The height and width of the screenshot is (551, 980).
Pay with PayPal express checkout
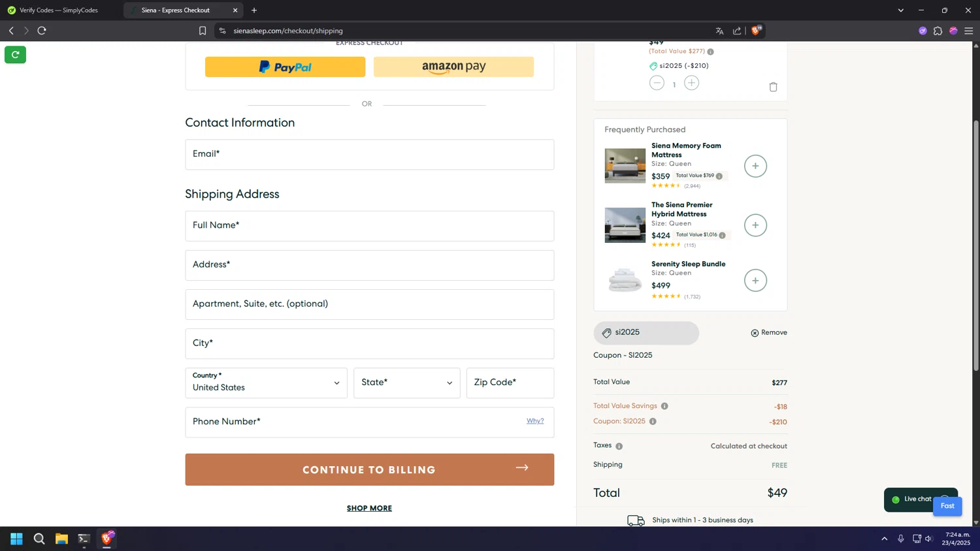(x=285, y=67)
